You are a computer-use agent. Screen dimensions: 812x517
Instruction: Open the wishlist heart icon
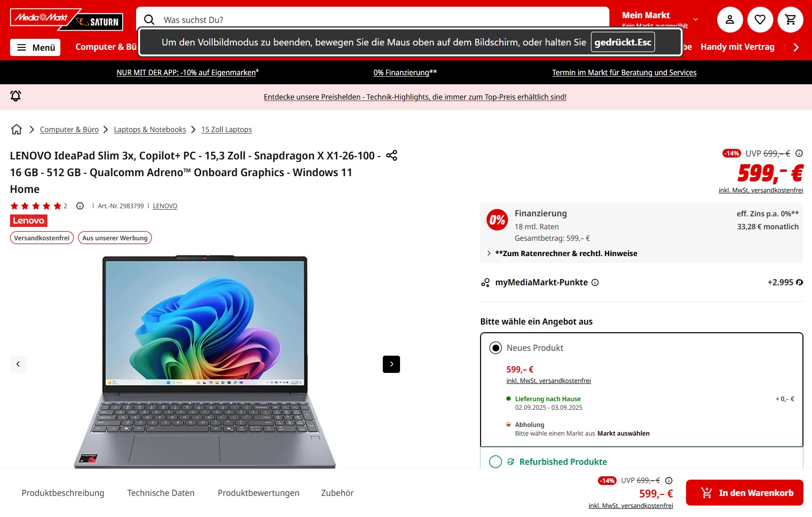760,20
